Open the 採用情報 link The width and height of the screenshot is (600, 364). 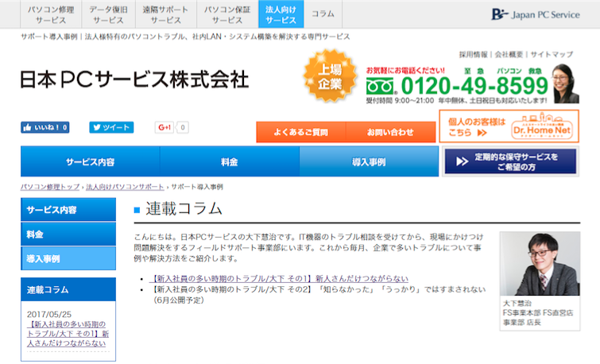pos(474,54)
